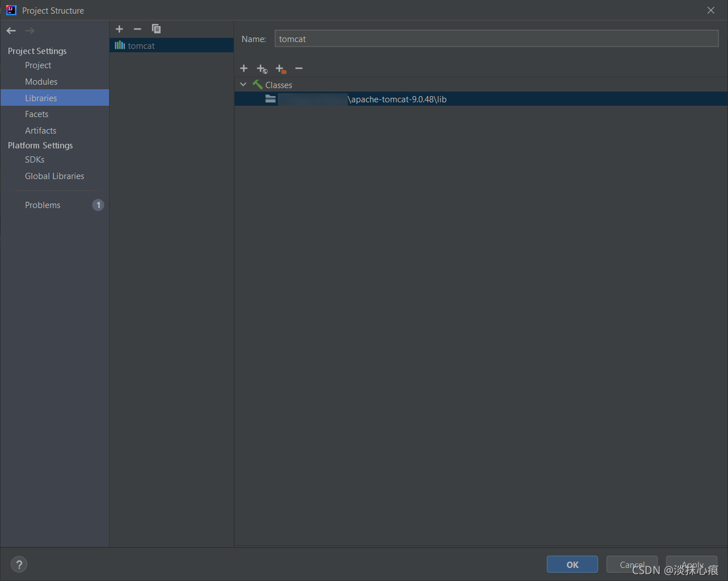Click the Name: label

[x=253, y=39]
